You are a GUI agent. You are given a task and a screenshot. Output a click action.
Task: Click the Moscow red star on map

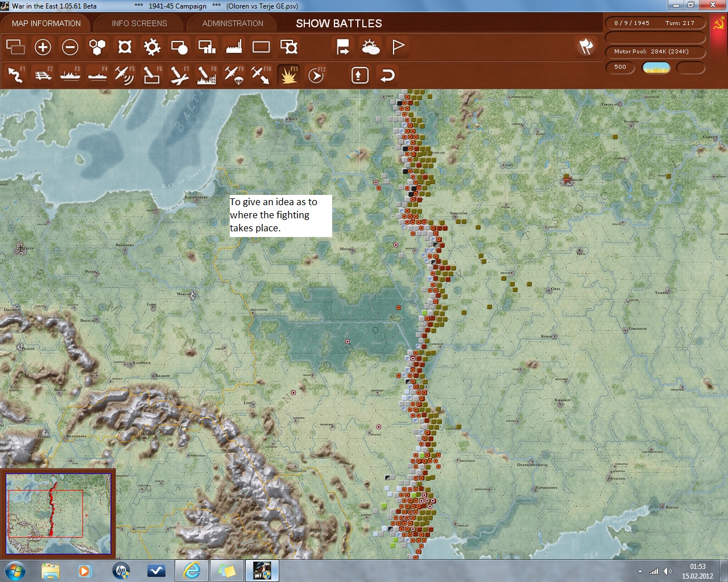[566, 180]
